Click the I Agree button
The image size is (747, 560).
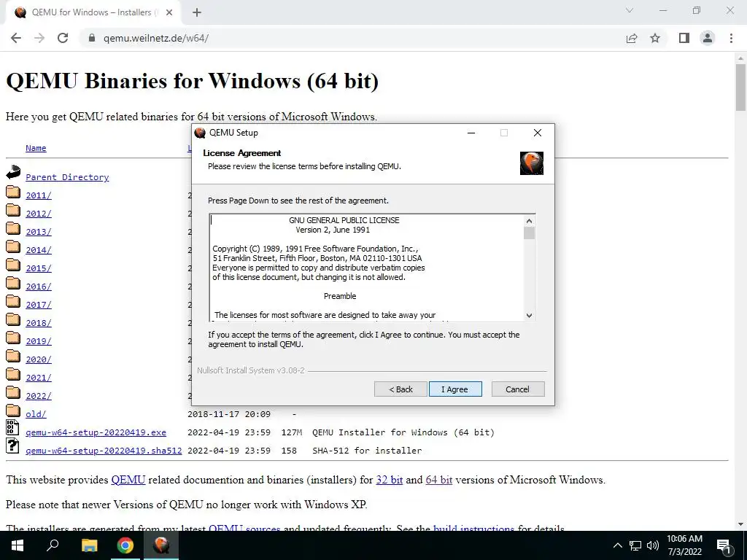[455, 389]
